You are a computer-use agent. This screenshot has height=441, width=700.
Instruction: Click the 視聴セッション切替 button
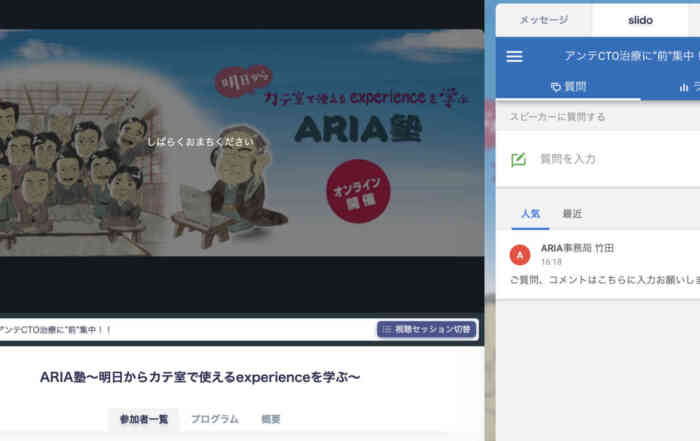(x=427, y=329)
